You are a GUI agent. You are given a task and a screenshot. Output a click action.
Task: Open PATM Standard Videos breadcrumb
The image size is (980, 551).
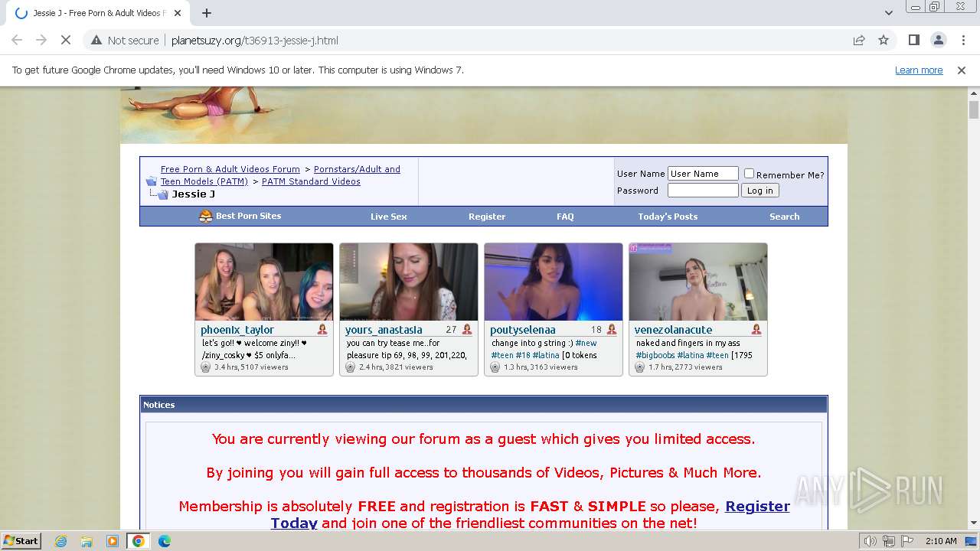click(x=311, y=181)
